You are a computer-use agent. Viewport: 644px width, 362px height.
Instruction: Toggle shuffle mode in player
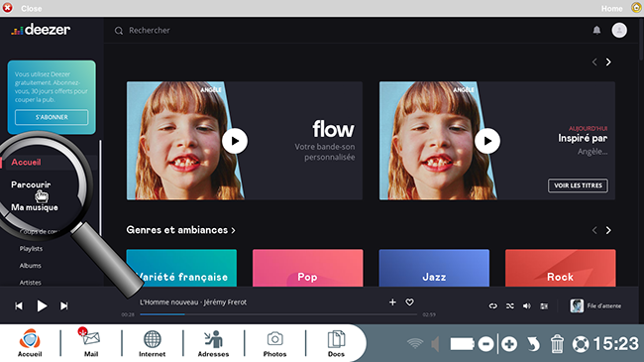[509, 306]
